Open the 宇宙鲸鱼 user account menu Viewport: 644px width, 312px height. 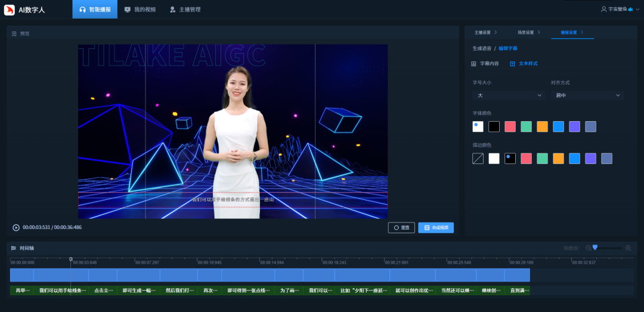620,9
